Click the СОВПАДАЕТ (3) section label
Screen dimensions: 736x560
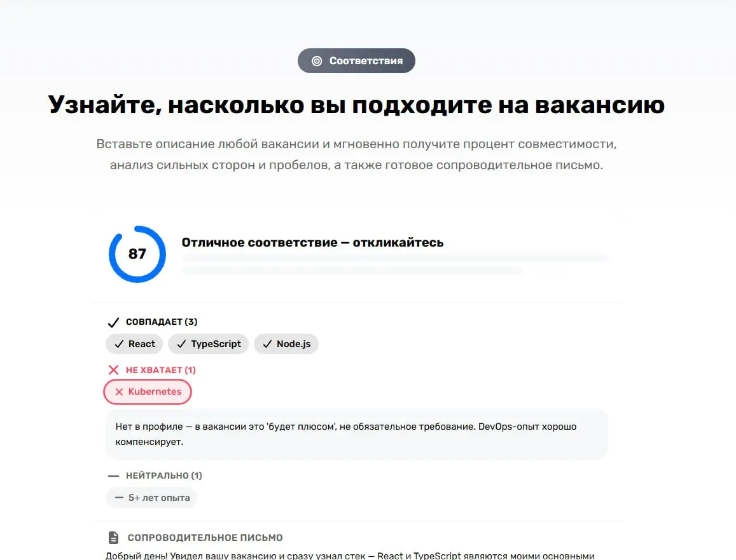click(162, 322)
